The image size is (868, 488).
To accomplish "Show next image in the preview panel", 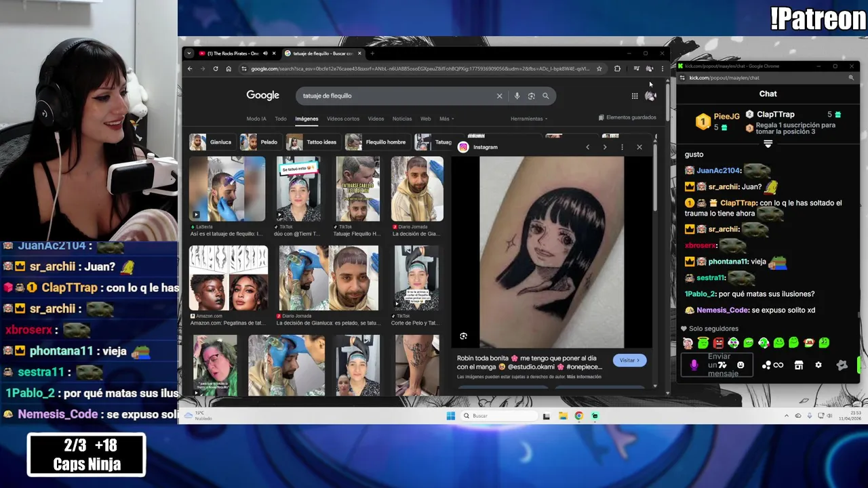I will pyautogui.click(x=605, y=147).
